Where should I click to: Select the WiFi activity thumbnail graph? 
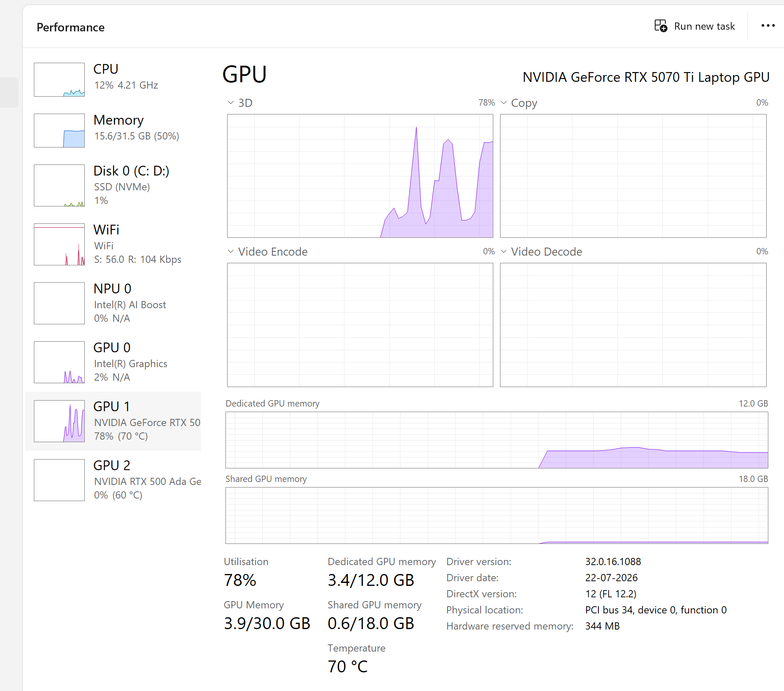59,244
